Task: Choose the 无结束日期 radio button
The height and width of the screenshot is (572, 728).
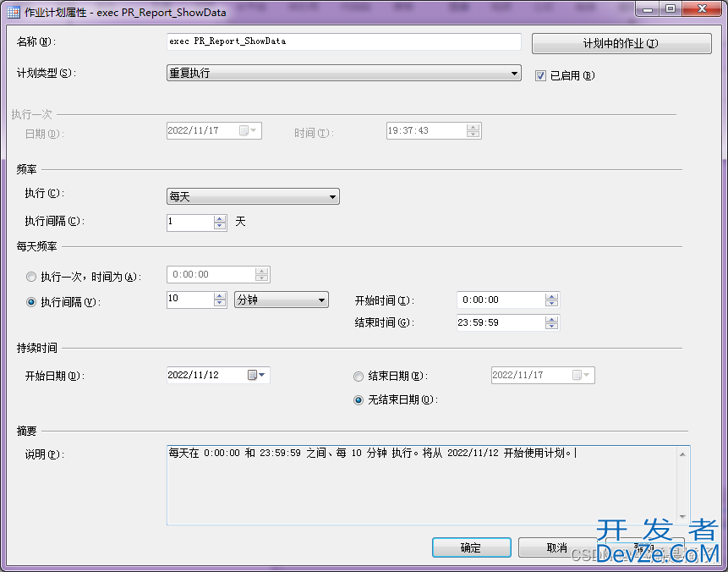Action: point(359,400)
